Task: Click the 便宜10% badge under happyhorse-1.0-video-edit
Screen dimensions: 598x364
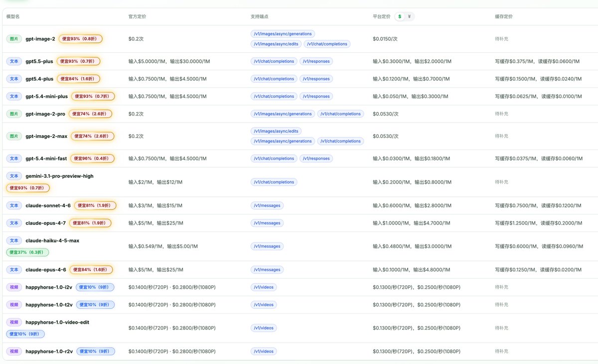Action: pyautogui.click(x=25, y=334)
